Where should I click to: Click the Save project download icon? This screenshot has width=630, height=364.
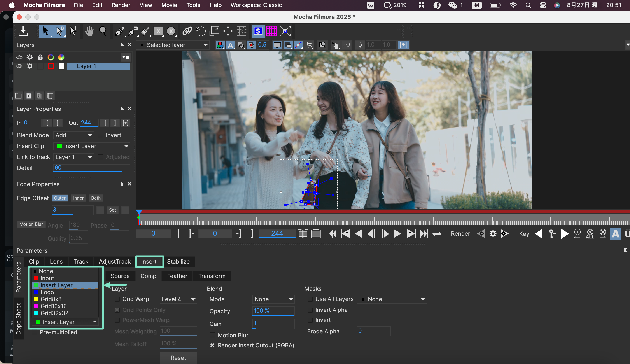click(x=23, y=31)
